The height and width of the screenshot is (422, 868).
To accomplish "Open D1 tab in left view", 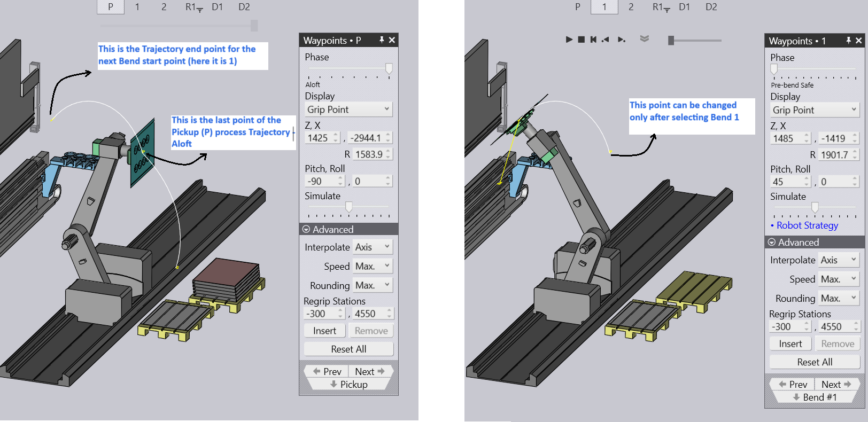I will point(217,7).
